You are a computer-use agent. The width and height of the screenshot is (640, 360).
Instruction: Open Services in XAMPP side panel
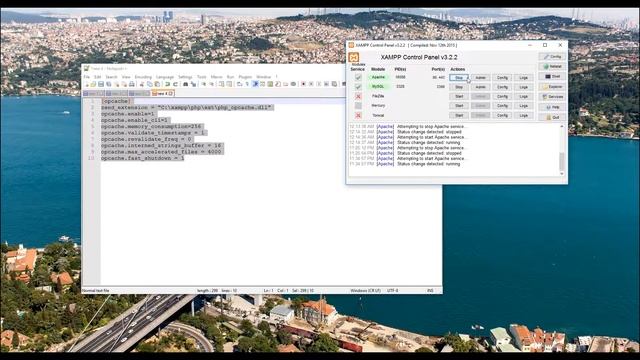point(552,97)
